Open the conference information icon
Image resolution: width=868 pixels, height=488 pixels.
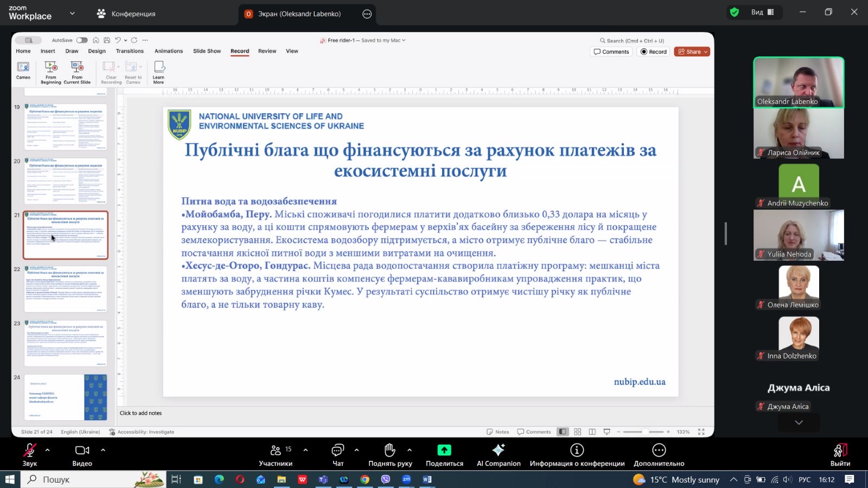pyautogui.click(x=577, y=451)
